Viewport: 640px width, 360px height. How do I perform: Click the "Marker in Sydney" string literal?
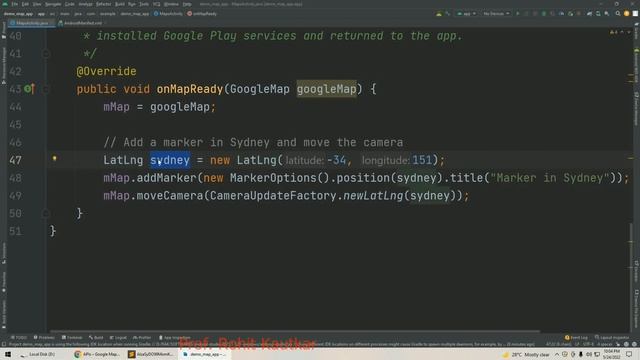[550, 178]
